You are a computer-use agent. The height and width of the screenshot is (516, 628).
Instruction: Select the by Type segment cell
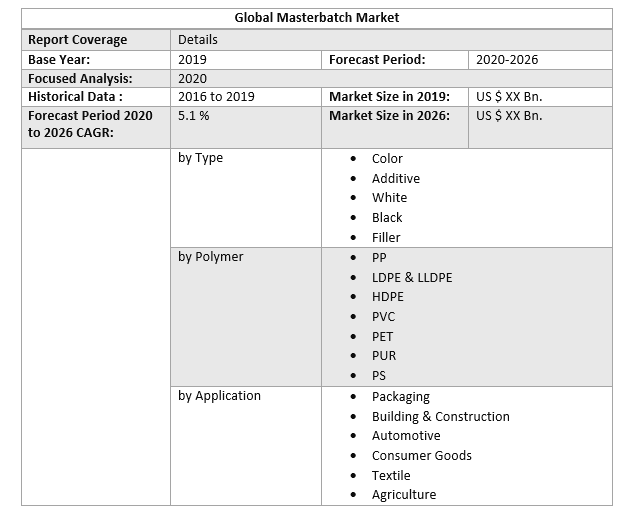(201, 158)
